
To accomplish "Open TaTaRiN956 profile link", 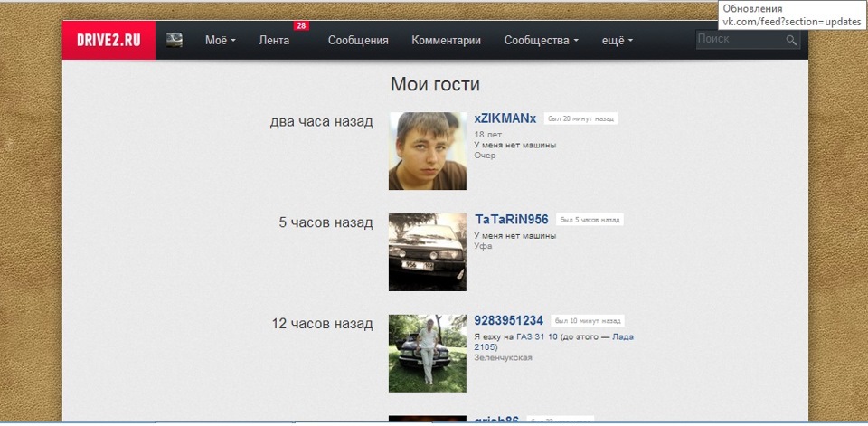I will tap(512, 220).
